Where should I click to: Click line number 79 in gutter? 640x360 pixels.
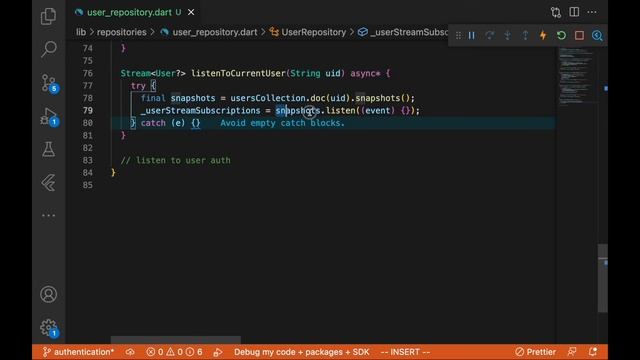(87, 111)
